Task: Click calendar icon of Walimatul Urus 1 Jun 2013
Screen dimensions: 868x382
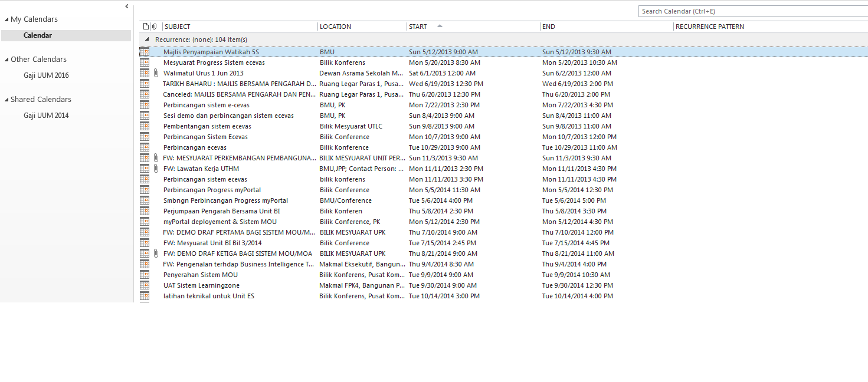Action: click(x=145, y=73)
